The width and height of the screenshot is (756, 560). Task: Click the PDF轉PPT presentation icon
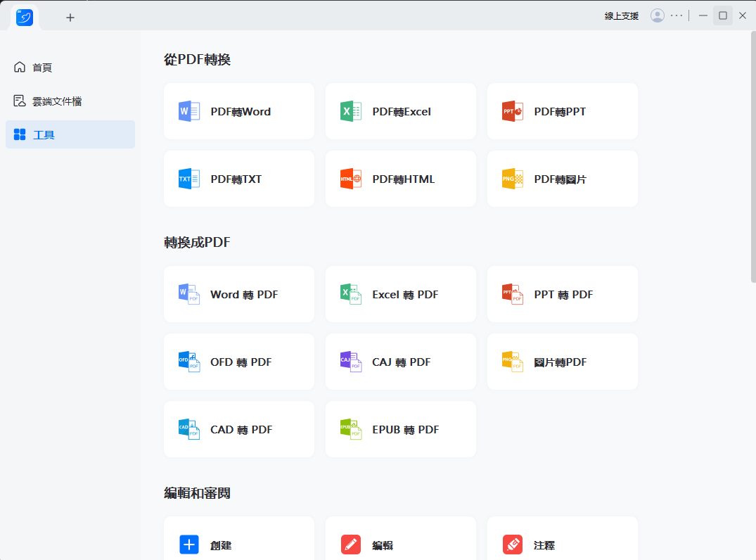pos(513,111)
